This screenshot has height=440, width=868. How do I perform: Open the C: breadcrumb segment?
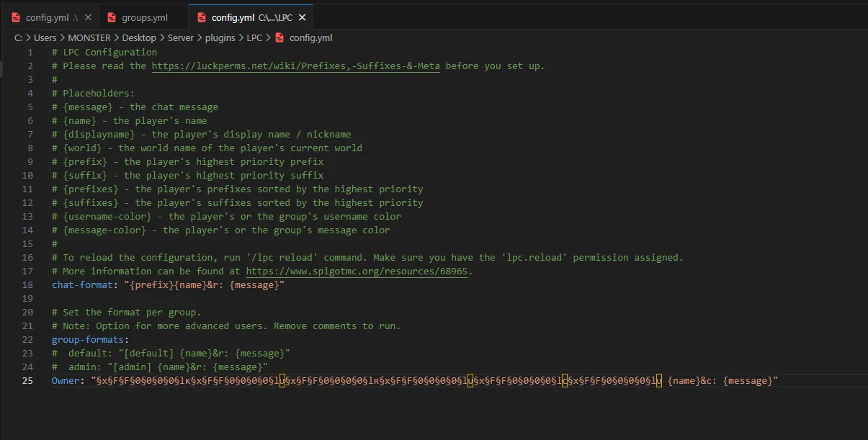point(18,37)
